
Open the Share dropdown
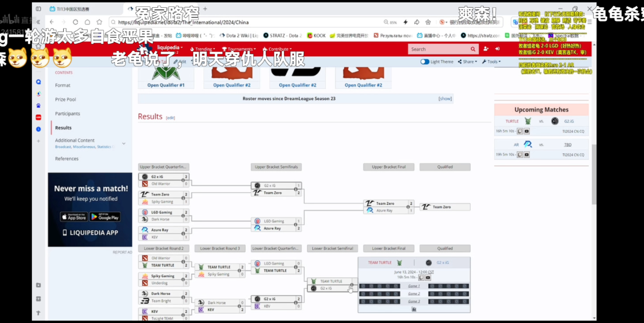click(467, 62)
